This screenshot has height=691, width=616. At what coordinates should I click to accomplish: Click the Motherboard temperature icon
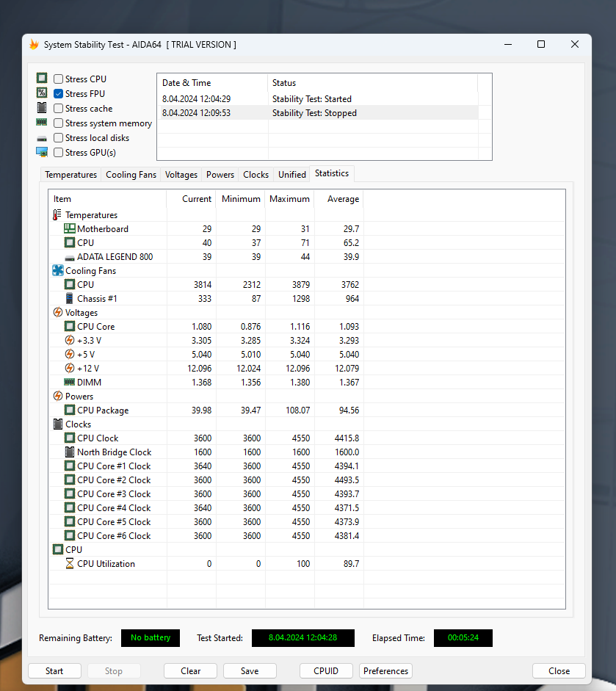69,228
